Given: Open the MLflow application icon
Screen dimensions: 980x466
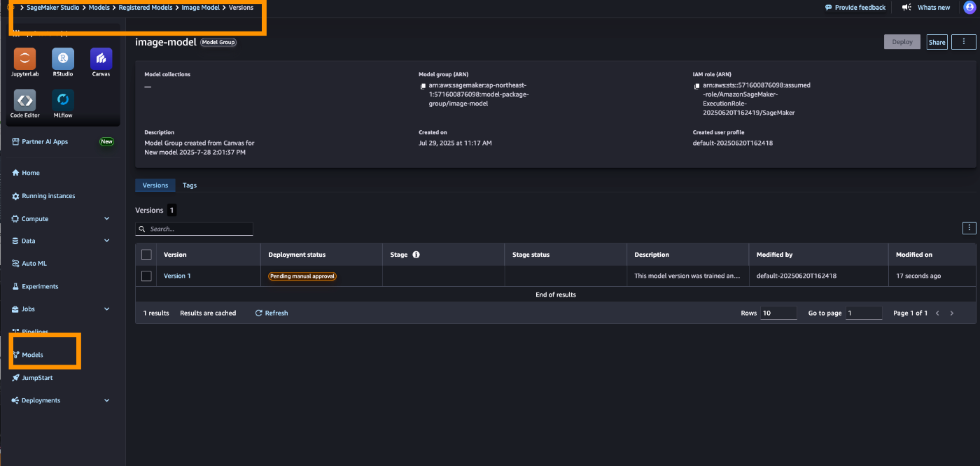Looking at the screenshot, I should point(63,100).
